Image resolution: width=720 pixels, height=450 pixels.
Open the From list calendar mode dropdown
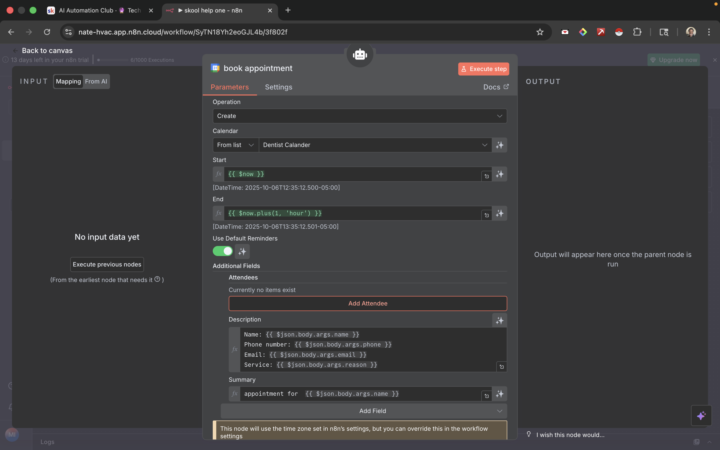click(x=235, y=145)
